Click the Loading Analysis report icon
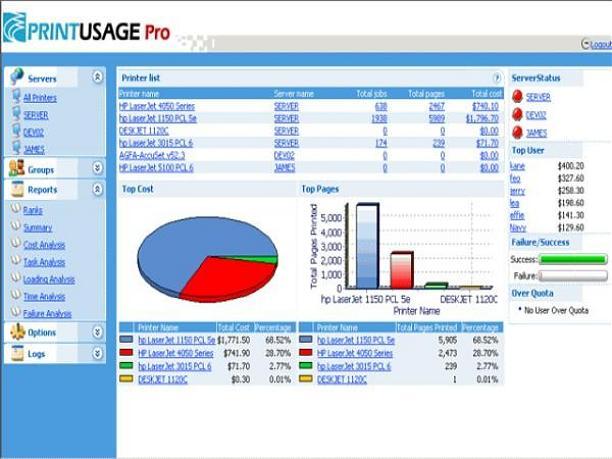Screen dimensions: 612x459 (15, 277)
